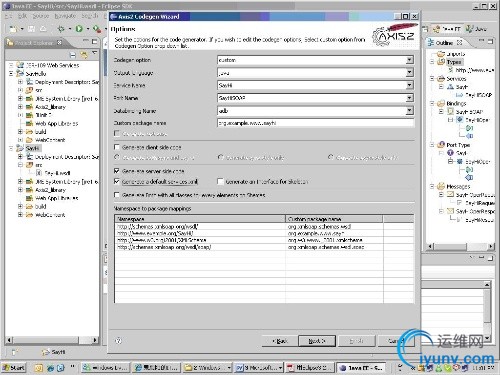This screenshot has height=375, width=500.
Task: Click the Next button in wizard
Action: tap(317, 341)
